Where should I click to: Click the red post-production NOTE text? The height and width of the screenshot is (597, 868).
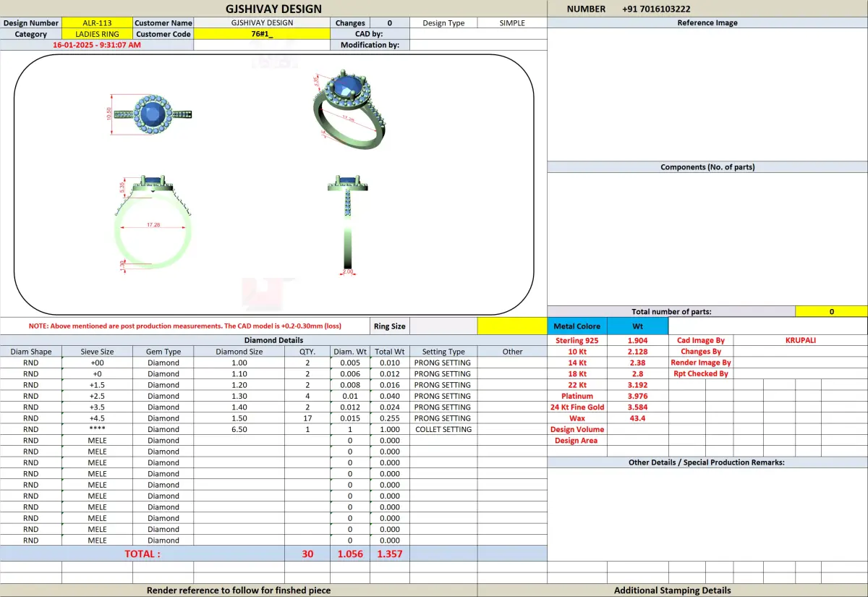(185, 326)
